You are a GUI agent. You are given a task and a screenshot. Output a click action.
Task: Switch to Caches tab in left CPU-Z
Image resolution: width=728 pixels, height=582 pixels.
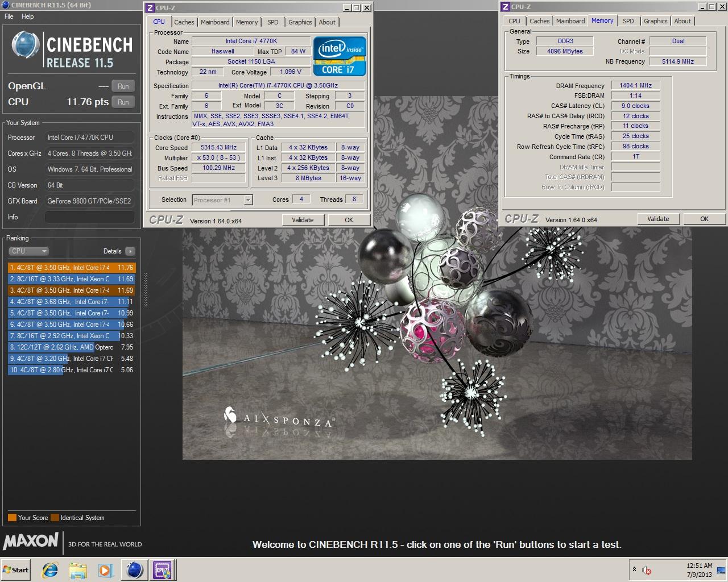pyautogui.click(x=184, y=22)
